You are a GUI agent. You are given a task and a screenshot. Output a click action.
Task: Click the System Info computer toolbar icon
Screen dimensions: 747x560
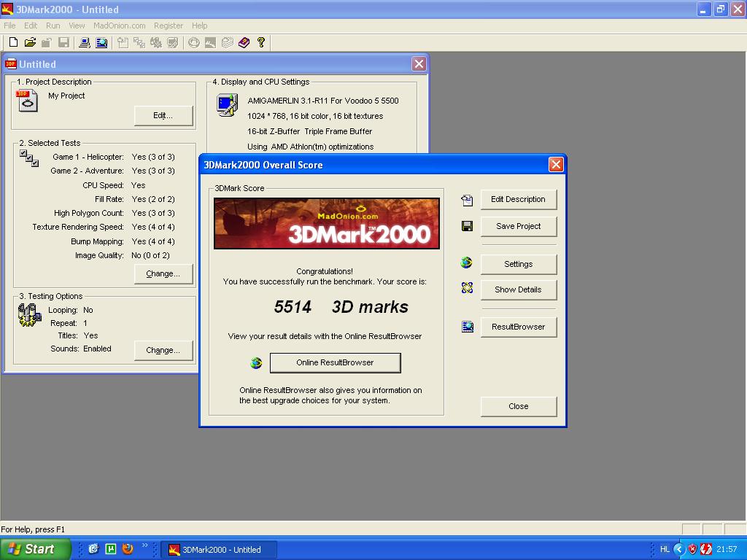(x=85, y=42)
